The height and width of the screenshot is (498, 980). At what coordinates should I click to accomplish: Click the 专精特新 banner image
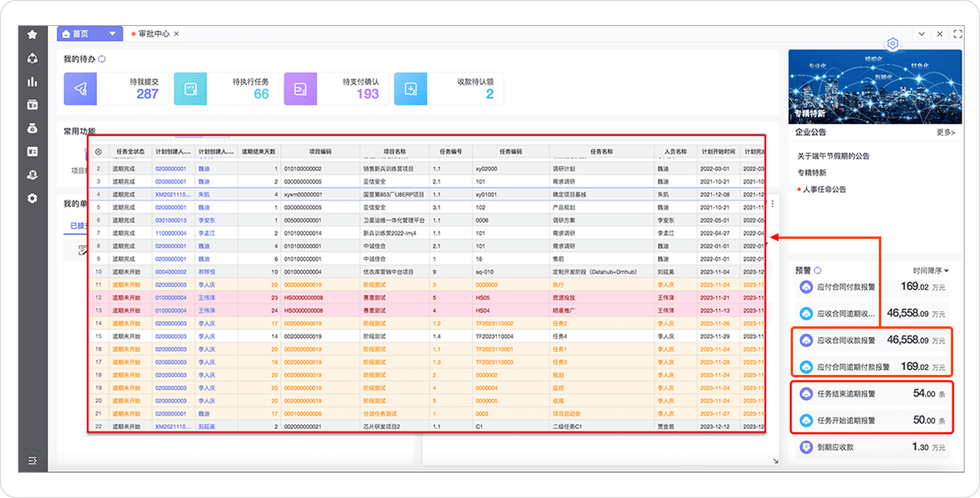(875, 86)
